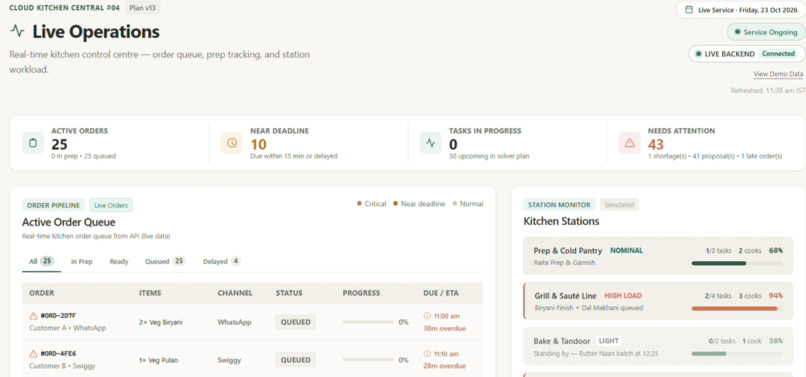806x377 pixels.
Task: Click the STATUS column header
Action: click(289, 293)
